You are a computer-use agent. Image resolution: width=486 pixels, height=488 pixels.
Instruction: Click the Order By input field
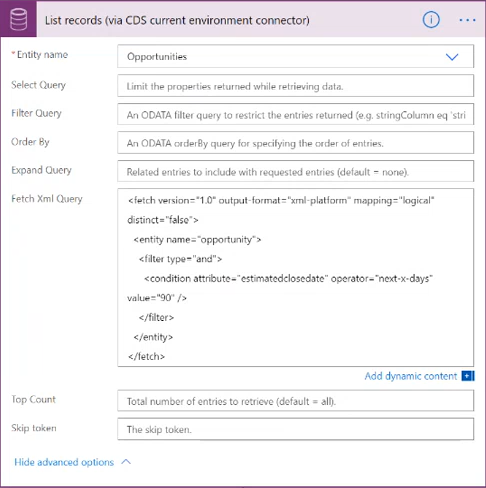pos(295,143)
